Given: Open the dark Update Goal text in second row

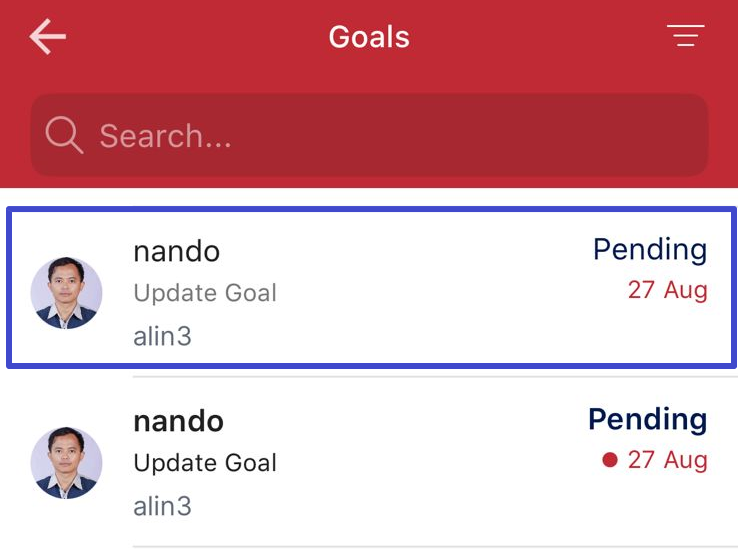Looking at the screenshot, I should pyautogui.click(x=205, y=463).
